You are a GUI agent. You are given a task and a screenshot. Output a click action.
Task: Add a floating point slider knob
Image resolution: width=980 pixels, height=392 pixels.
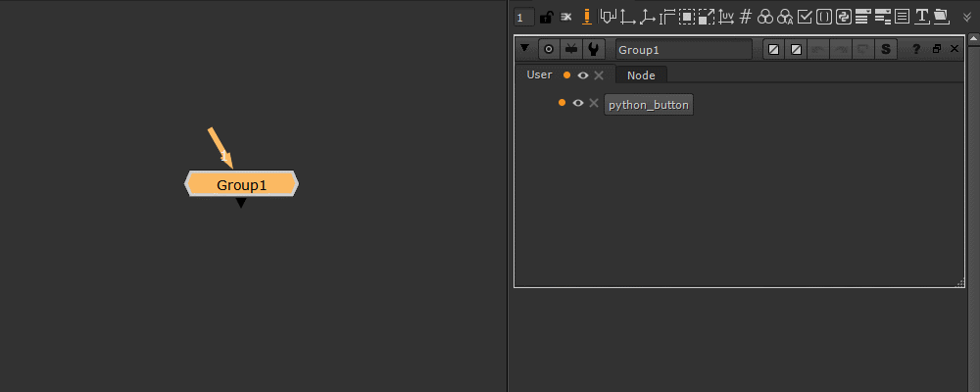point(608,17)
